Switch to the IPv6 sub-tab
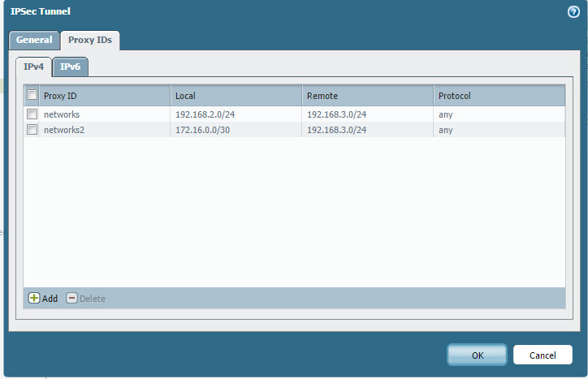The width and height of the screenshot is (588, 379). coord(71,67)
